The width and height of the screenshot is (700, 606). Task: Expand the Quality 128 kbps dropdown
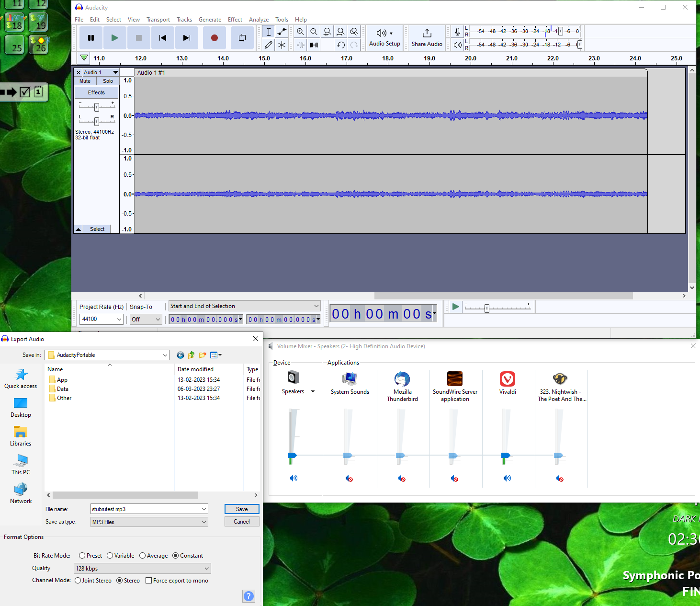pyautogui.click(x=206, y=569)
